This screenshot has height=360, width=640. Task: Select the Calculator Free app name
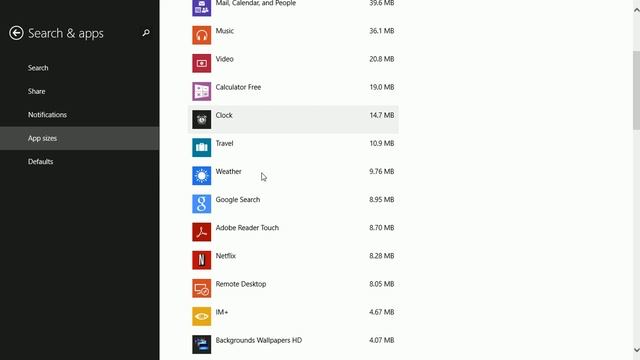(238, 87)
